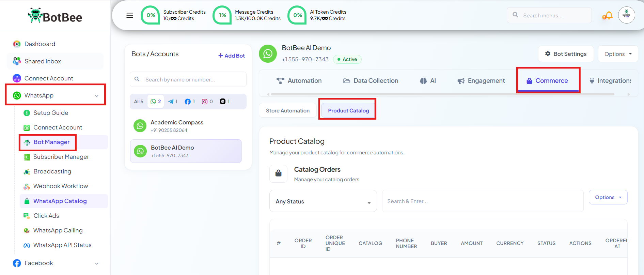This screenshot has height=275, width=644.
Task: Switch to the Commerce tab
Action: pos(547,81)
